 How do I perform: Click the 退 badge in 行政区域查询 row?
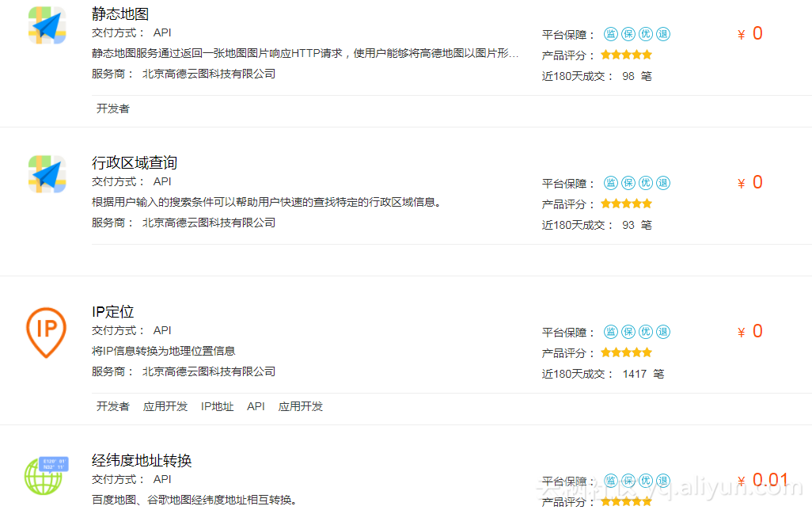pyautogui.click(x=663, y=183)
